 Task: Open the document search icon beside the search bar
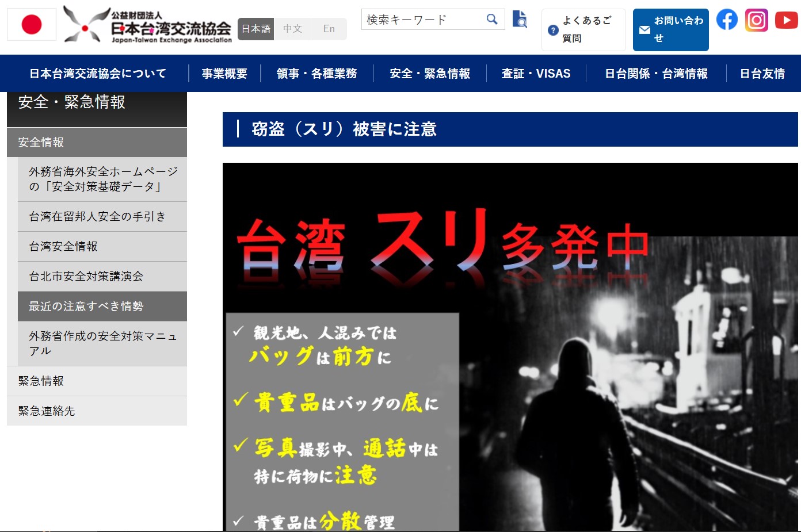520,19
